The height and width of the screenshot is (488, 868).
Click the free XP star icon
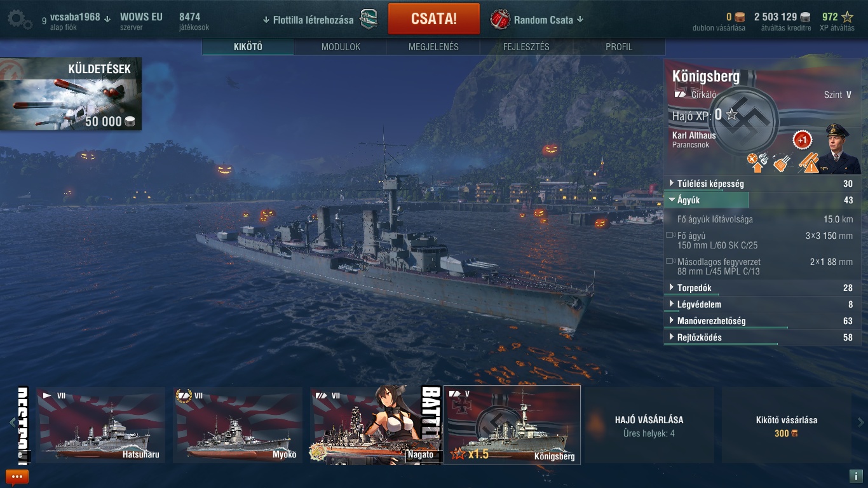[847, 17]
